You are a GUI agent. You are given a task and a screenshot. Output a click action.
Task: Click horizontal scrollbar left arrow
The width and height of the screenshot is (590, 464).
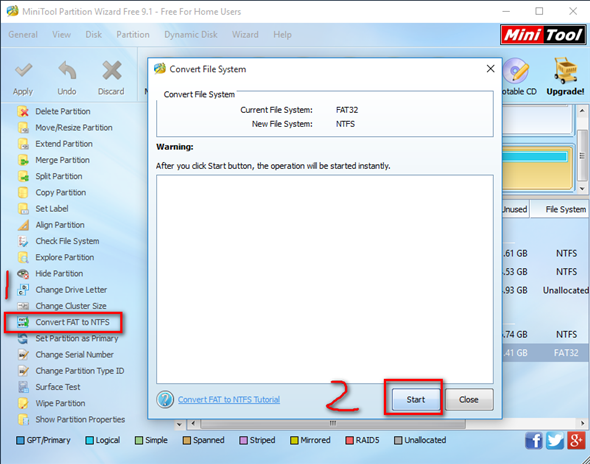coord(193,423)
